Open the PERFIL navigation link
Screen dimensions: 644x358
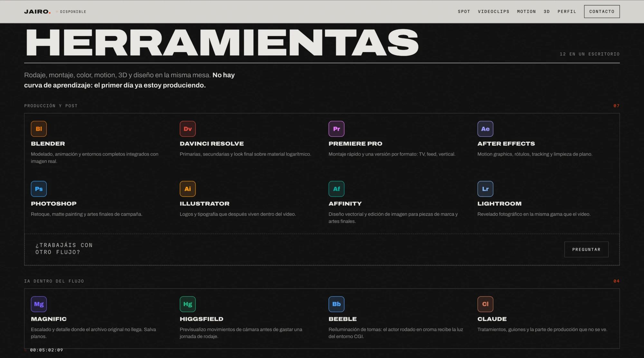point(567,12)
